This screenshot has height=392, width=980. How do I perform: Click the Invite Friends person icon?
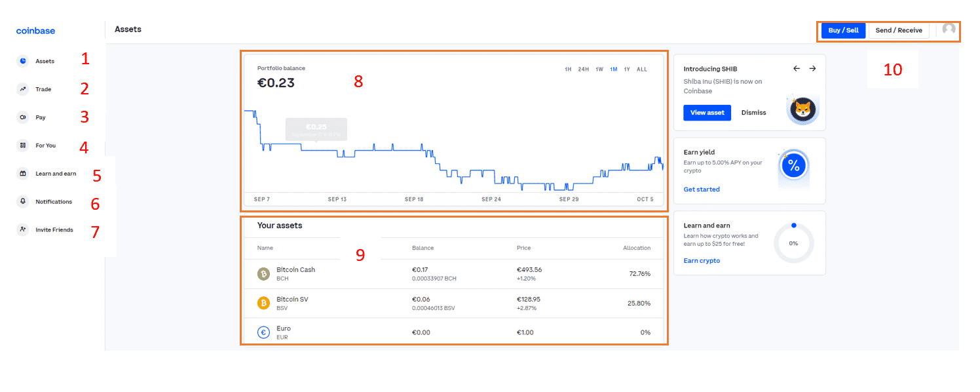(x=23, y=229)
